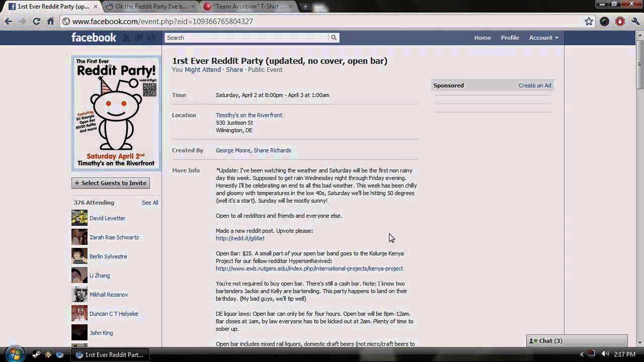Viewport: 644px width, 362px height.
Task: Open Duncan C T Holyoke's profile
Action: pos(114,314)
